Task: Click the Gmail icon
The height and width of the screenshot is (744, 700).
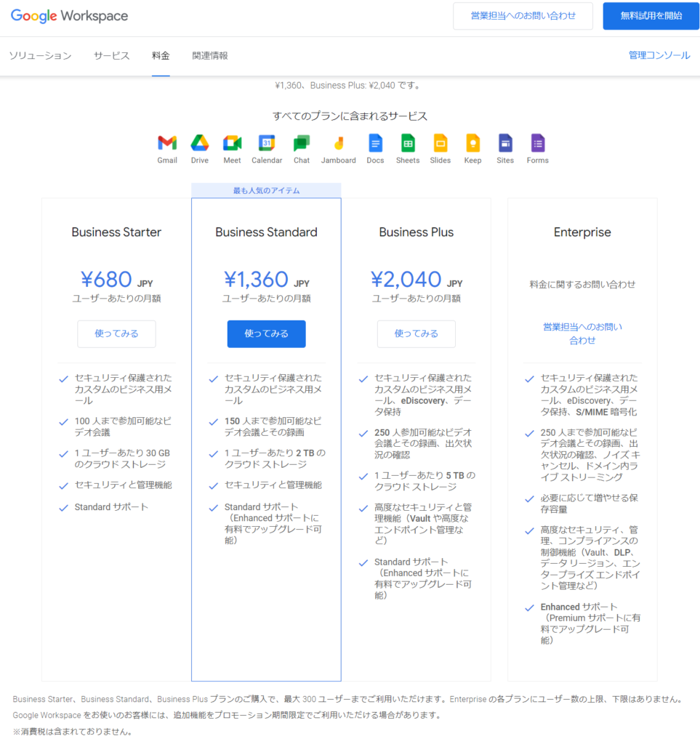Action: 167,143
